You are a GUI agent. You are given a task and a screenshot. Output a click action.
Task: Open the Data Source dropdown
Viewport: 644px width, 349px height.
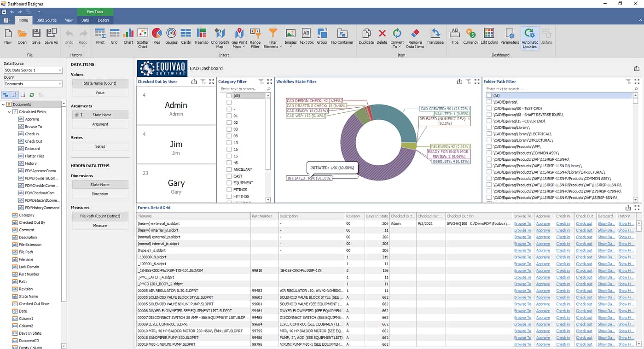60,70
